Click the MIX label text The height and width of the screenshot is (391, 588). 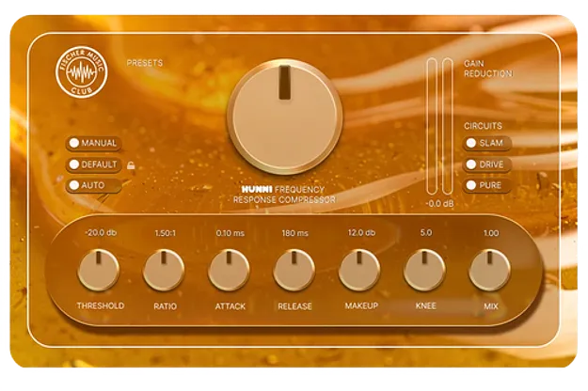pos(491,306)
